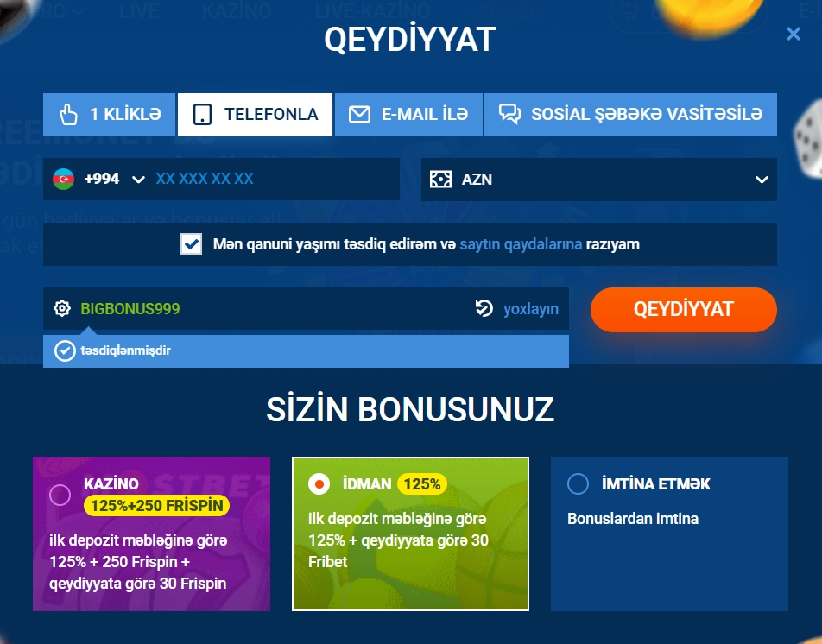This screenshot has width=822, height=644.
Task: Open the E-MAIL İLƏ tab
Action: coord(408,115)
